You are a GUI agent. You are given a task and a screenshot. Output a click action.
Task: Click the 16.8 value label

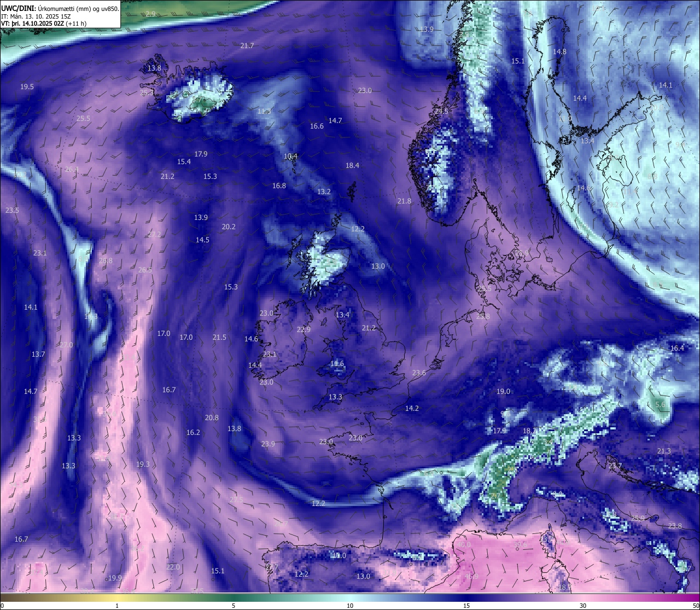[279, 185]
